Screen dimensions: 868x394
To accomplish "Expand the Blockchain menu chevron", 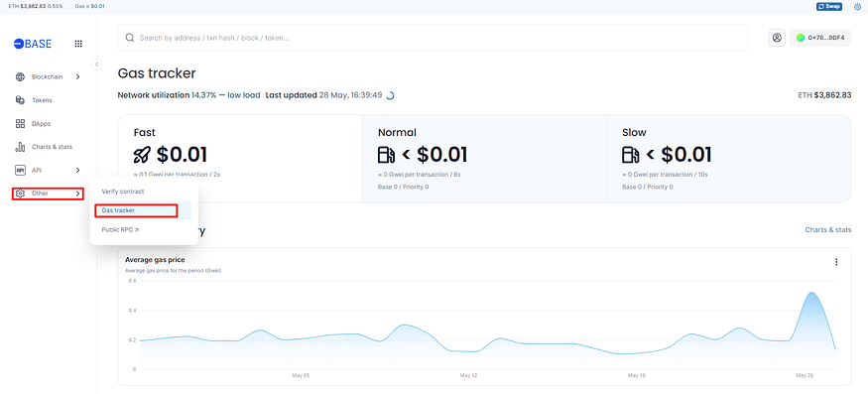I will (x=78, y=77).
